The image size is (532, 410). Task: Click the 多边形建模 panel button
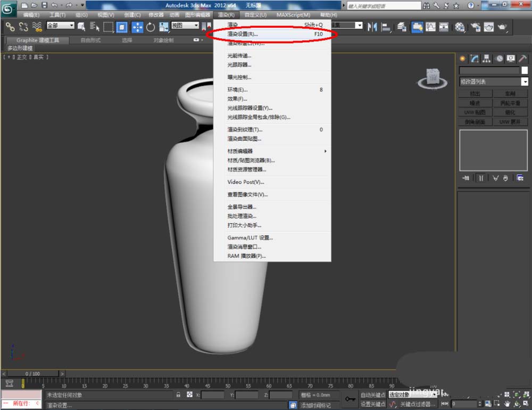(x=20, y=48)
